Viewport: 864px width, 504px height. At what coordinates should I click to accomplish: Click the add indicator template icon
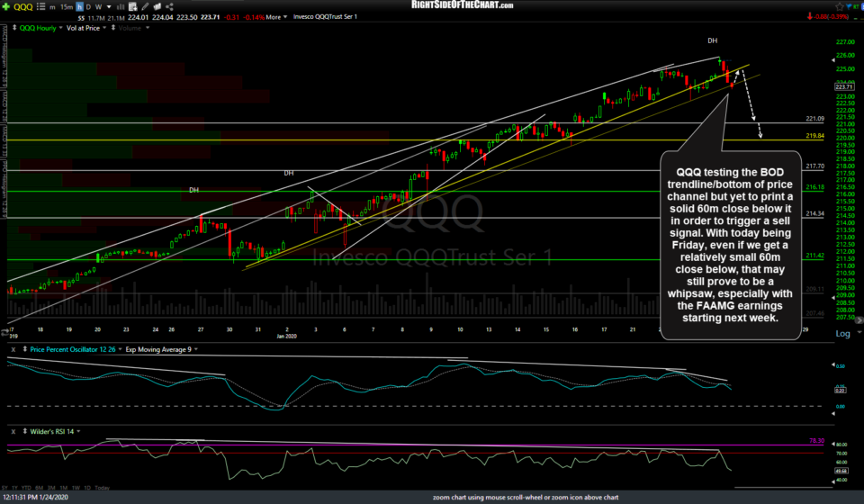click(133, 7)
